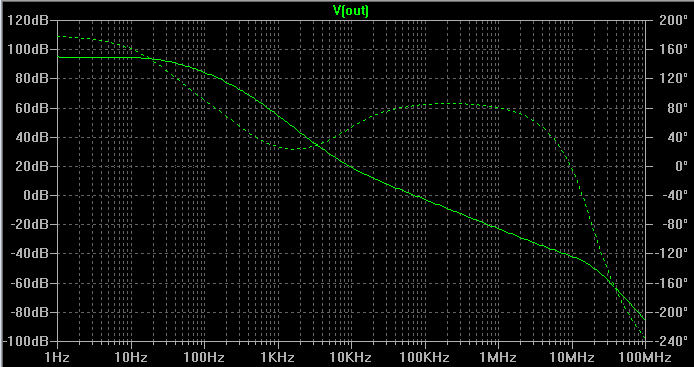Click the 10MHz frequency axis label
This screenshot has height=367, width=694.
click(572, 357)
